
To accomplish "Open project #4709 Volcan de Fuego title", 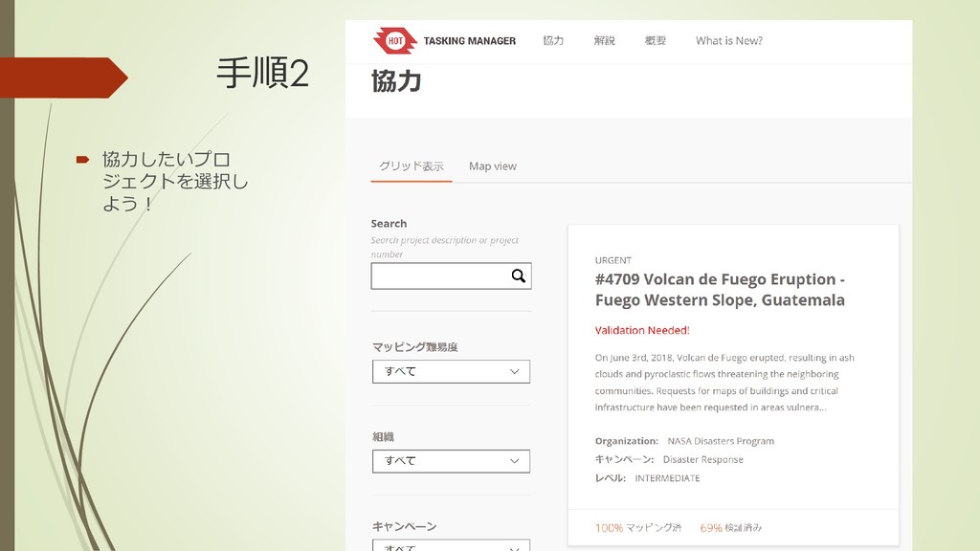I will [720, 290].
